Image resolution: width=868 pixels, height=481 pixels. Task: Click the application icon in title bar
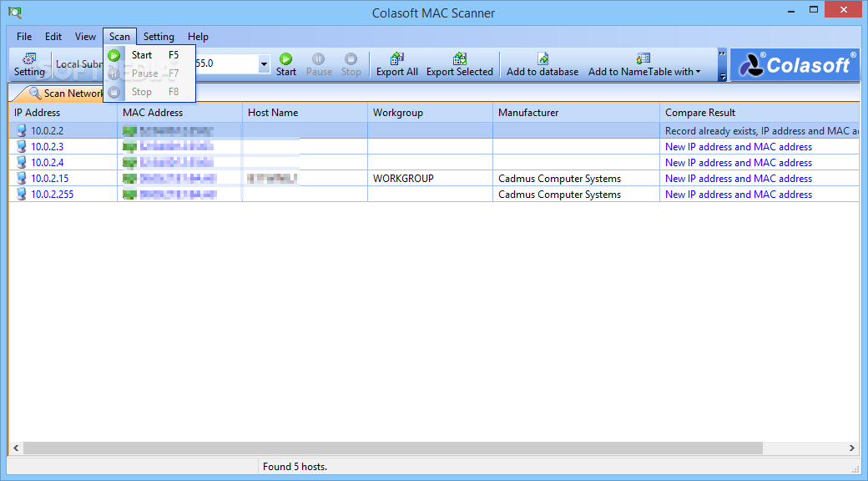point(15,13)
